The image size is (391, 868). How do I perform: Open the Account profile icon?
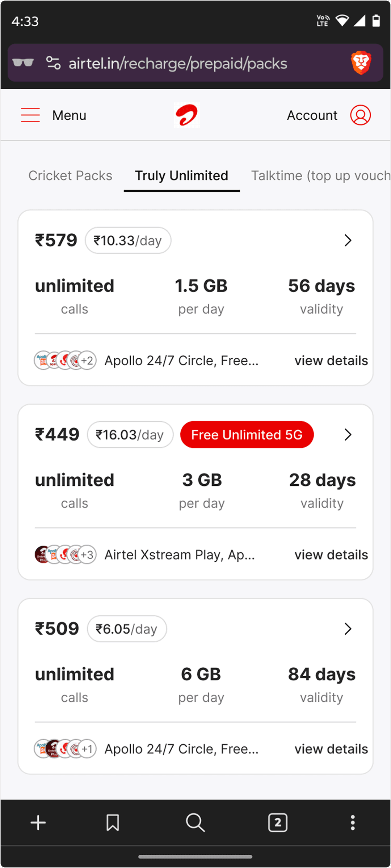tap(360, 115)
